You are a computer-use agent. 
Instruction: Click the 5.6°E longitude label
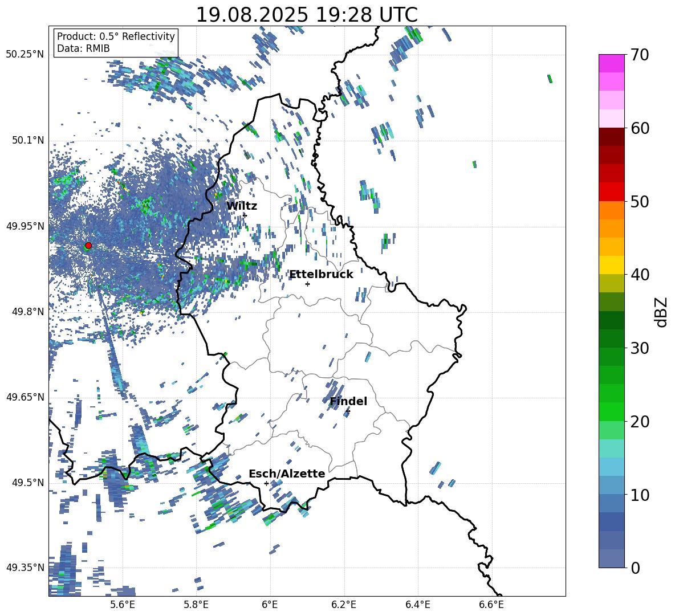[x=123, y=605]
